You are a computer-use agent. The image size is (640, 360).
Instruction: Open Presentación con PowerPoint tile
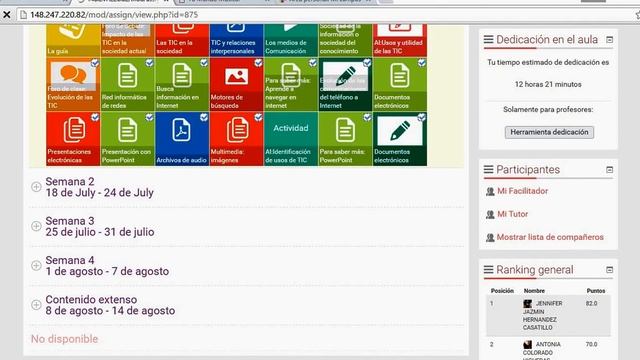click(x=127, y=139)
